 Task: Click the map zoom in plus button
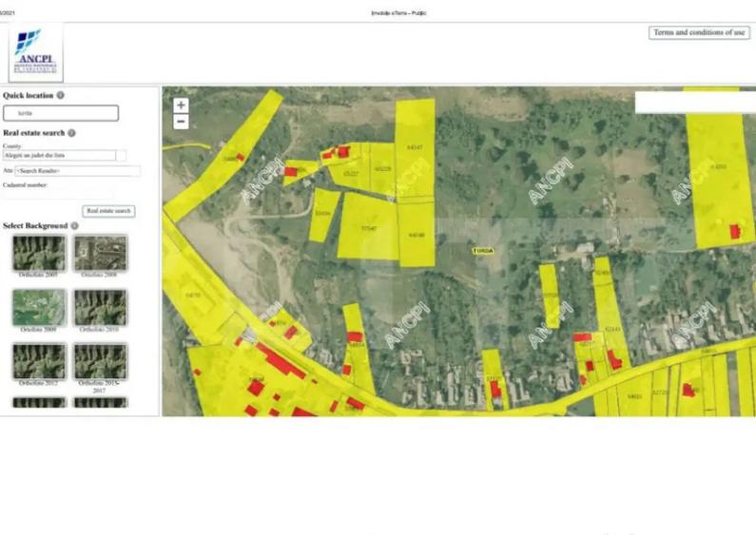tap(181, 105)
